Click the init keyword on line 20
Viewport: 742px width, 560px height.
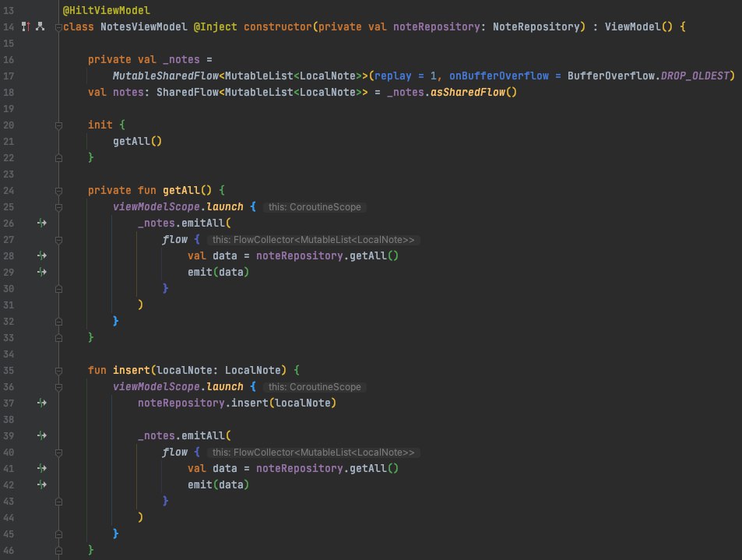coord(100,125)
